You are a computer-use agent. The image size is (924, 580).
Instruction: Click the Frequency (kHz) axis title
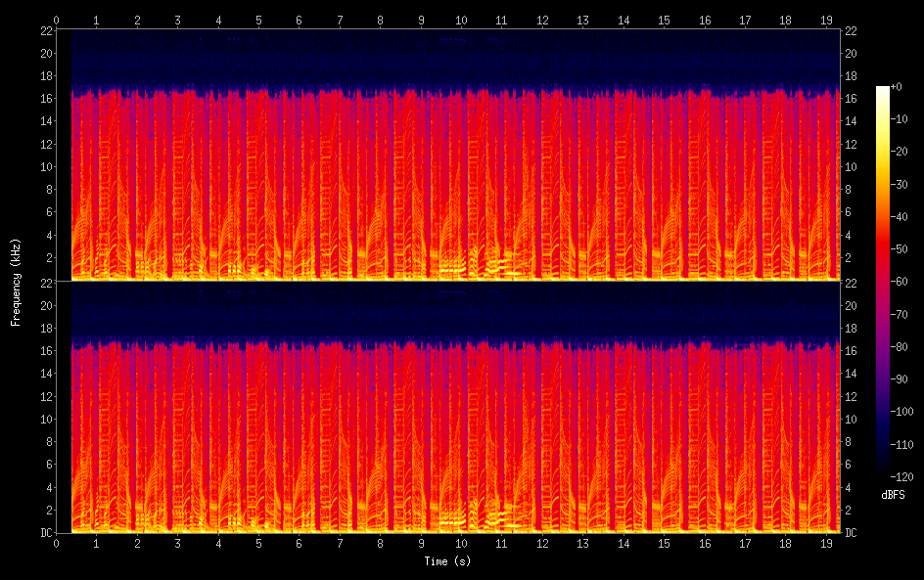coord(16,282)
